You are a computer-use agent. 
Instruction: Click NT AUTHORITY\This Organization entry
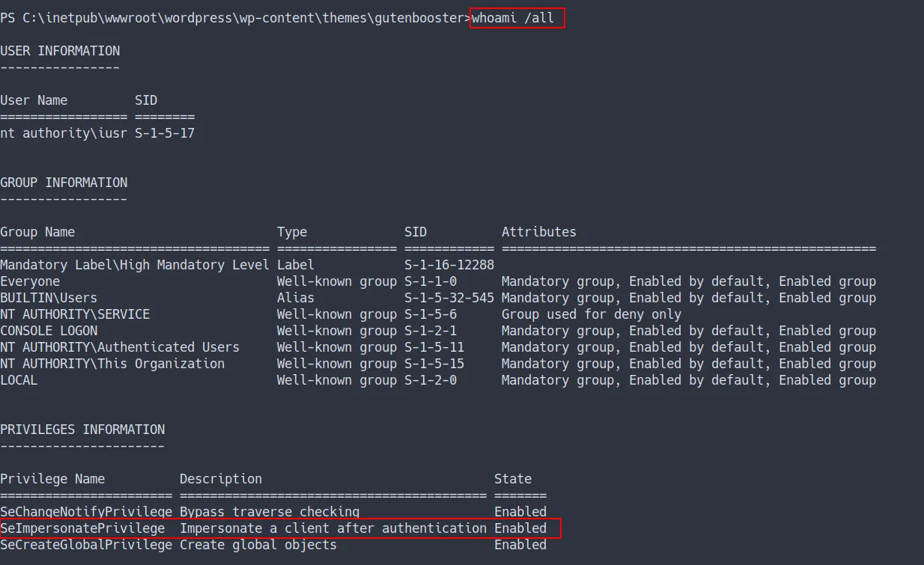tap(112, 364)
